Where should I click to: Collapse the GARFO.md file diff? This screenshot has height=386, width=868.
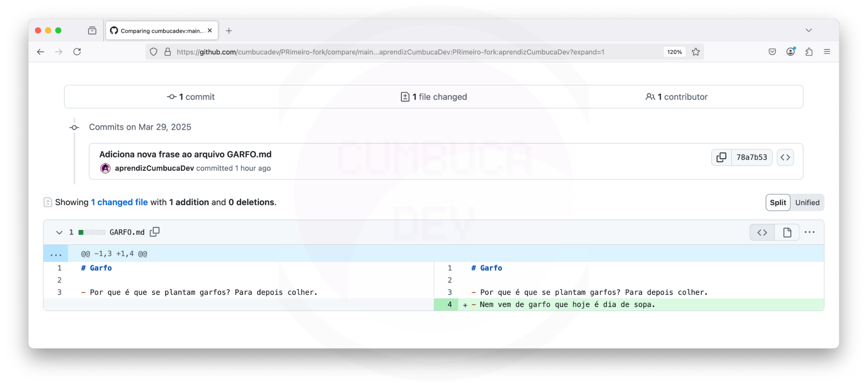click(x=59, y=232)
